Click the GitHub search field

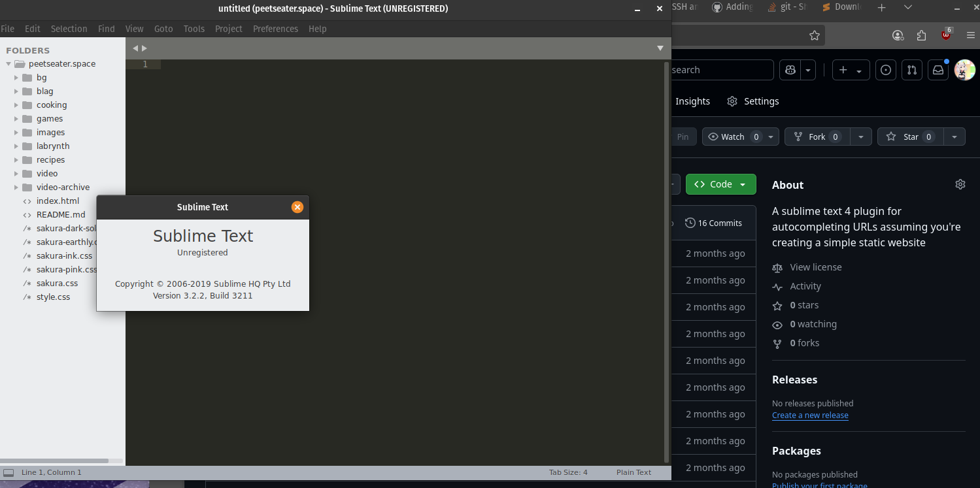click(722, 70)
